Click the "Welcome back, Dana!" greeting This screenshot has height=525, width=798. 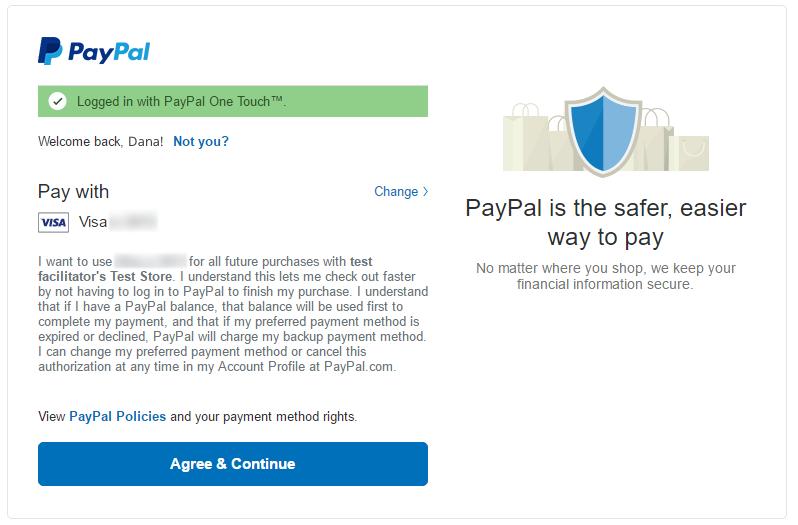(101, 142)
